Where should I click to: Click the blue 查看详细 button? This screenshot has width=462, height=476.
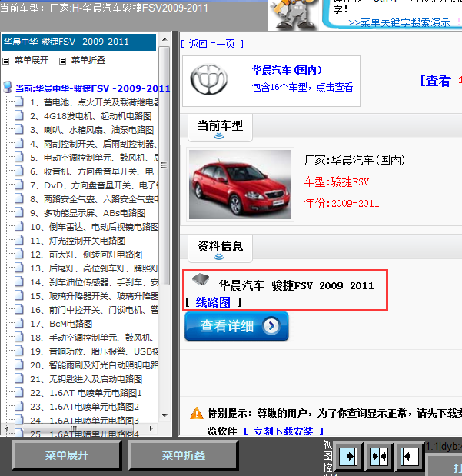(236, 326)
